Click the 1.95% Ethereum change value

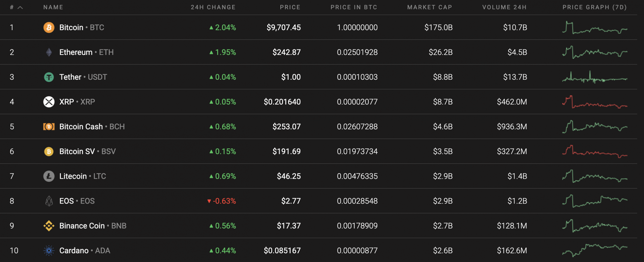click(225, 52)
